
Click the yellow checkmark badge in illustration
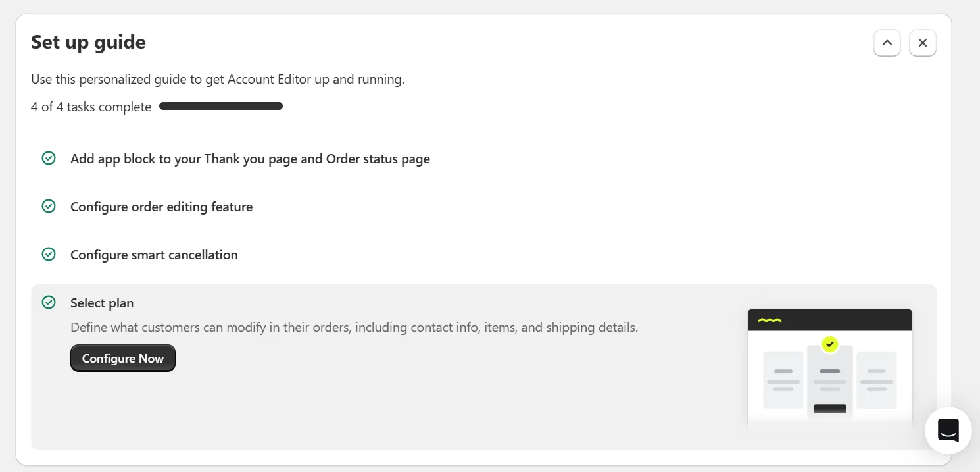(x=830, y=344)
